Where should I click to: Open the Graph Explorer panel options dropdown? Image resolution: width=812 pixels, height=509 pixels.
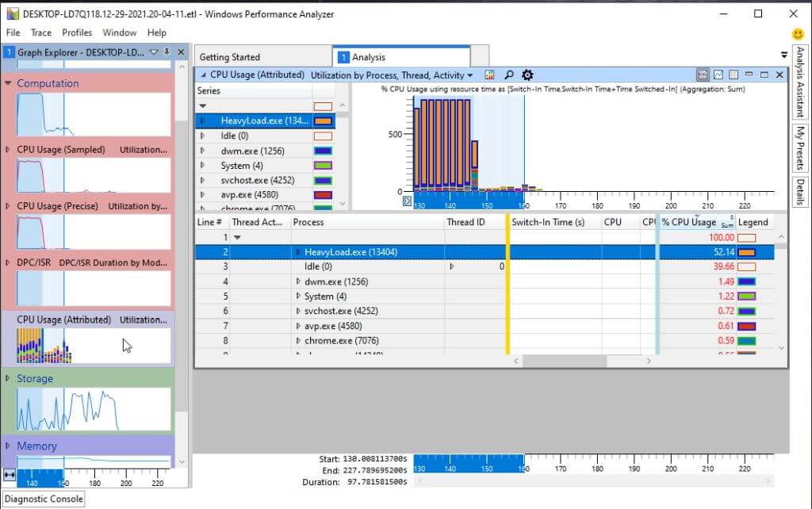tap(154, 52)
